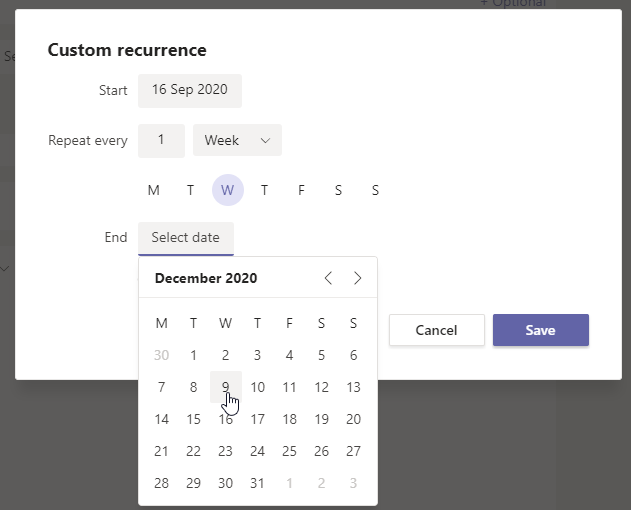Select December 16 in the calendar
Viewport: 631px width, 510px height.
(x=226, y=419)
